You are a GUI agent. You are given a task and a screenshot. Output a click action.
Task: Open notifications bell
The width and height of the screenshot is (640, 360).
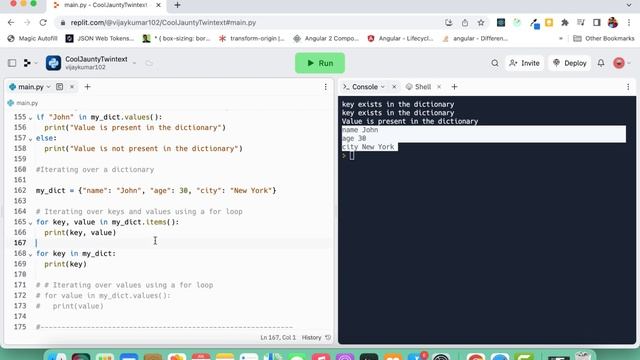coord(601,63)
